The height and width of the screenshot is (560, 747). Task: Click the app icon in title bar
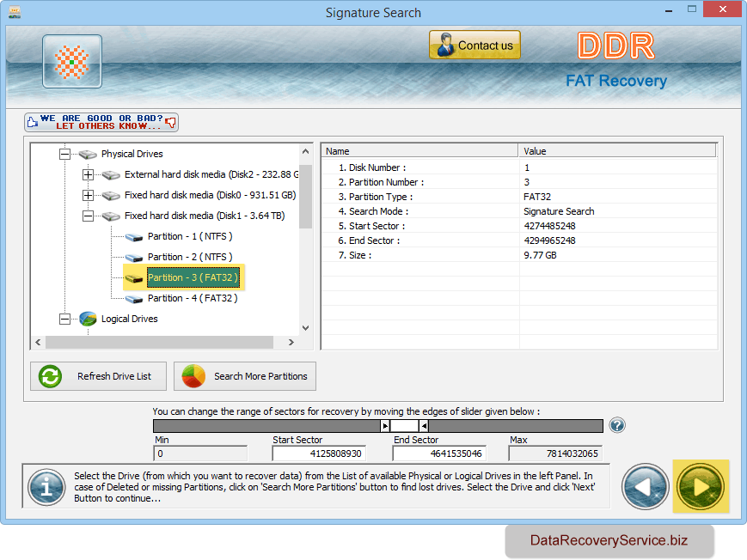15,12
